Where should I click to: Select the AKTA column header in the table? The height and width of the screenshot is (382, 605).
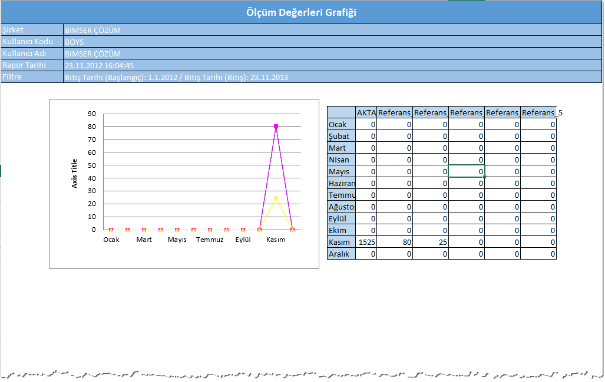(366, 112)
